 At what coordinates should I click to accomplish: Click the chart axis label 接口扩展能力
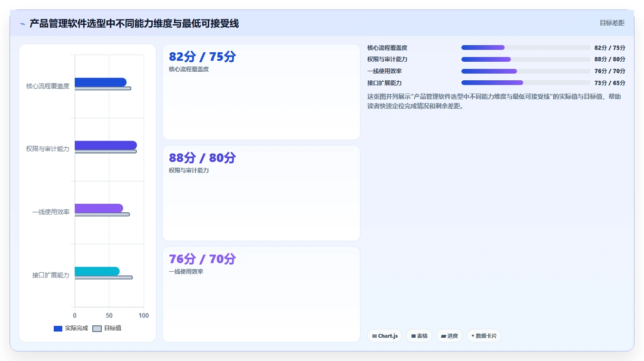point(51,275)
